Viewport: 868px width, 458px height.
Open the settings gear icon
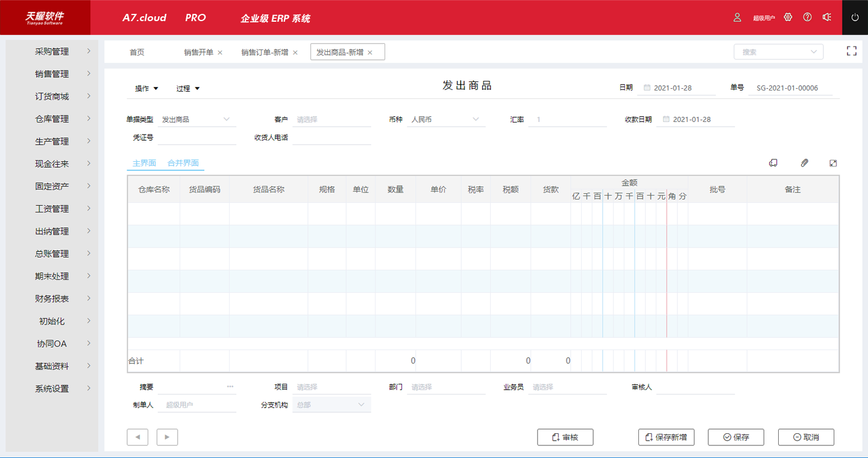pyautogui.click(x=788, y=17)
